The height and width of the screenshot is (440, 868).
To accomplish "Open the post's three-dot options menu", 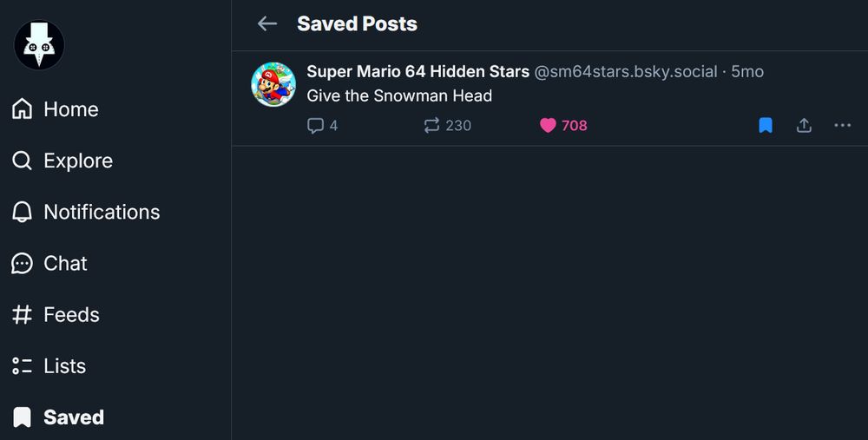I will (x=842, y=126).
